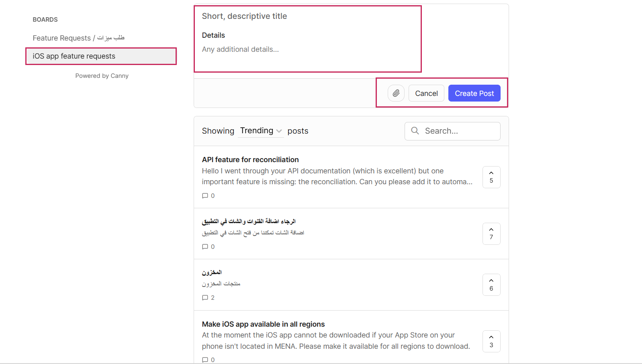Upvote the API feature for reconciliation post

[491, 177]
